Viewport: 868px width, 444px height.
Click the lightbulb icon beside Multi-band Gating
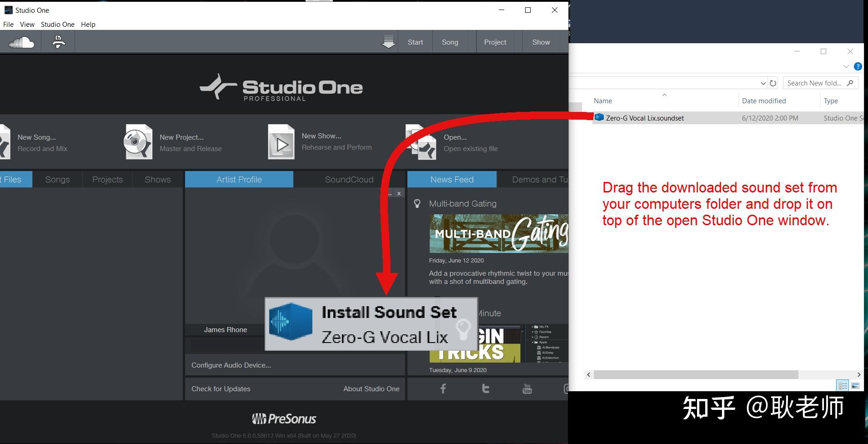point(417,204)
